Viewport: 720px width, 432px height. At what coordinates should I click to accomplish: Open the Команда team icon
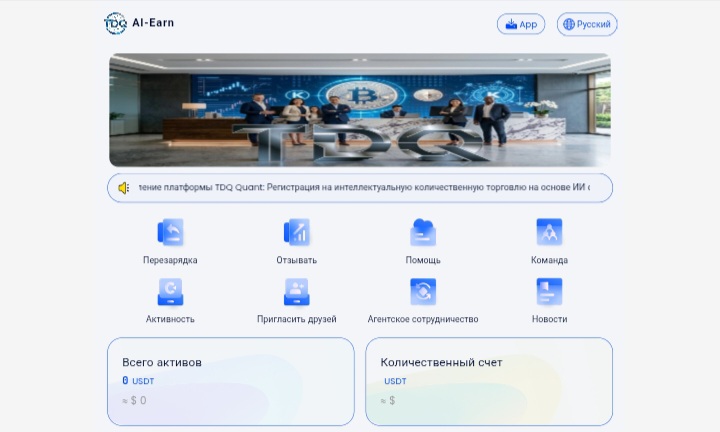coord(549,232)
